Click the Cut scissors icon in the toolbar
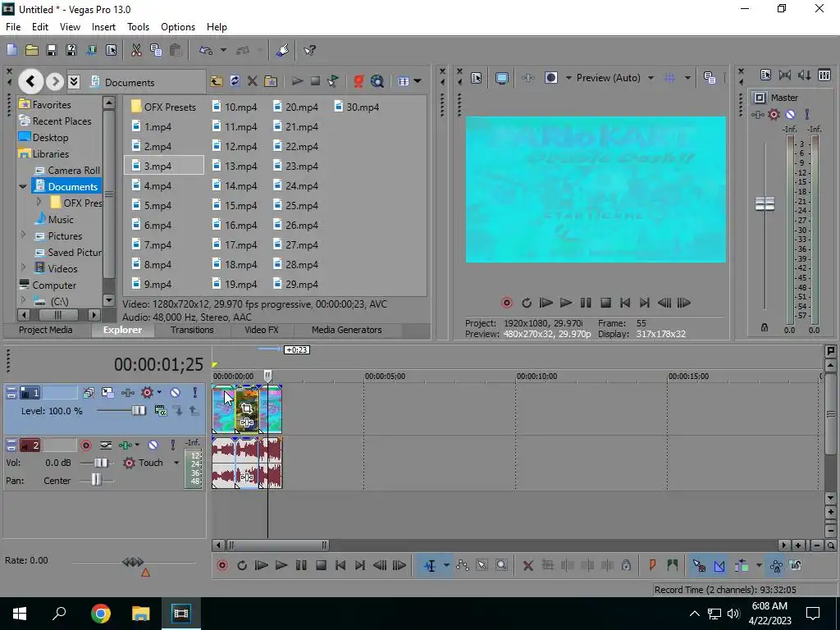 136,50
